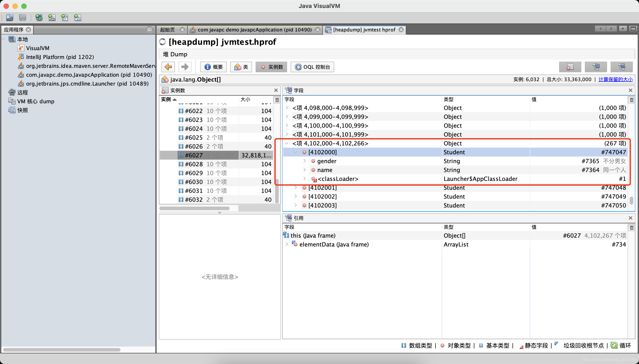Screen dimensions: 639x364
Task: Switch to JavapcApplication pid 10490 tab
Action: tap(254, 29)
